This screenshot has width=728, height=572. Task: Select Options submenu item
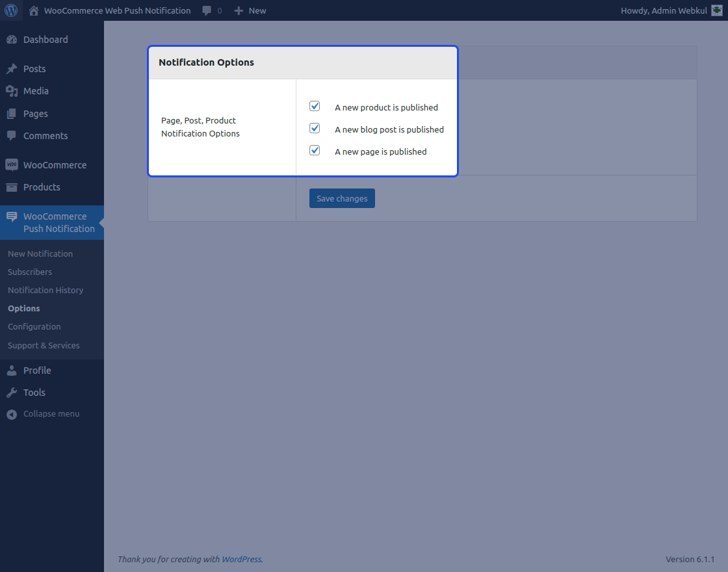tap(23, 308)
